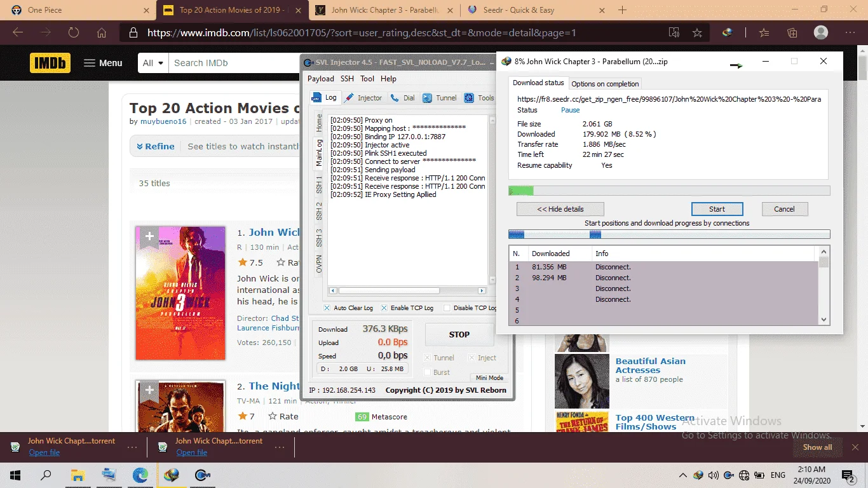Open the Tool menu
The image size is (868, 488).
pyautogui.click(x=367, y=79)
